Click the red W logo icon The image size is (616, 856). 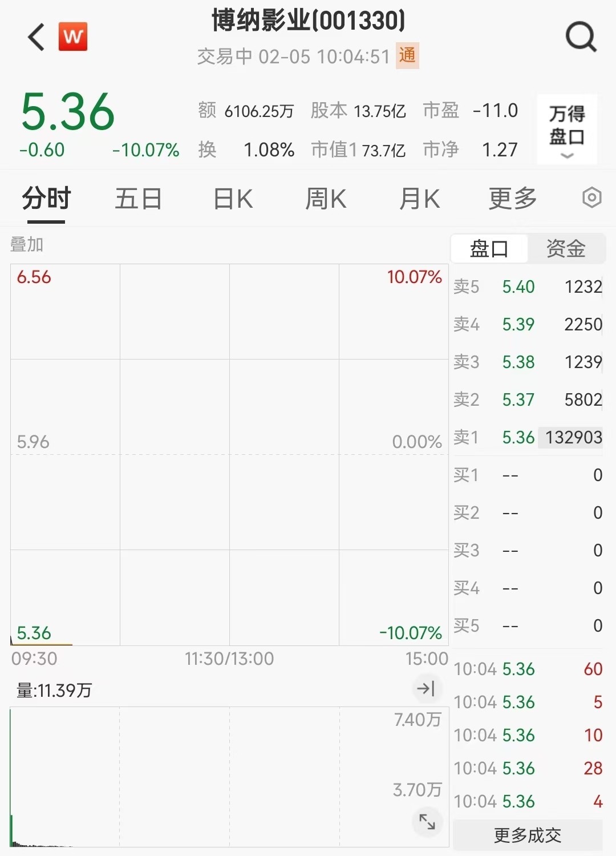73,37
